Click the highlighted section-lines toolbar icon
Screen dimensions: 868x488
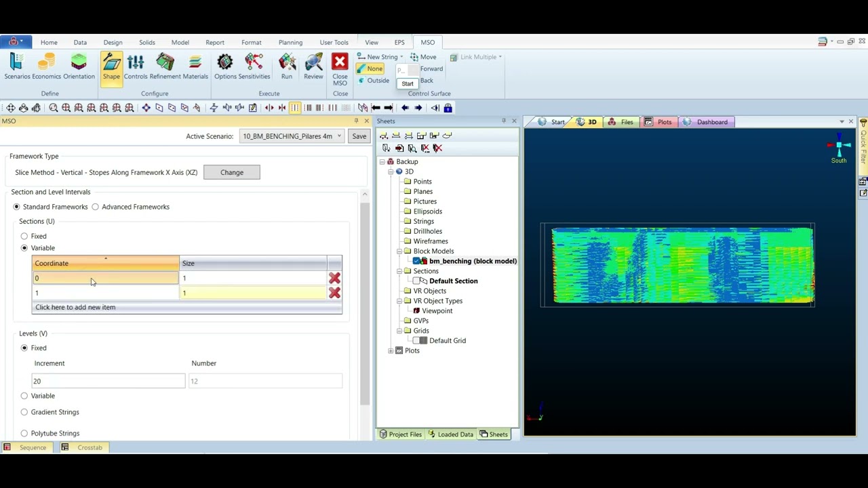click(x=294, y=108)
